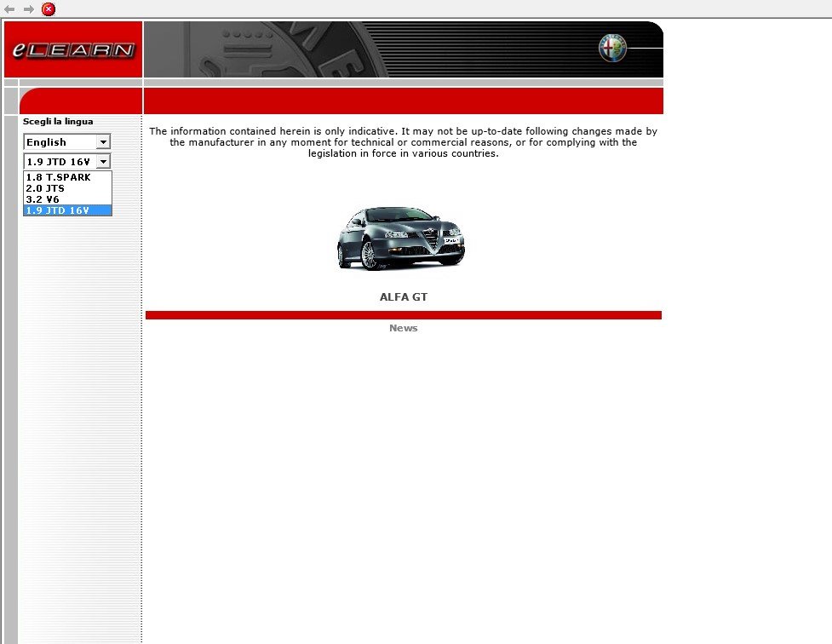
Task: Click the Alfa GT car image
Action: click(401, 239)
